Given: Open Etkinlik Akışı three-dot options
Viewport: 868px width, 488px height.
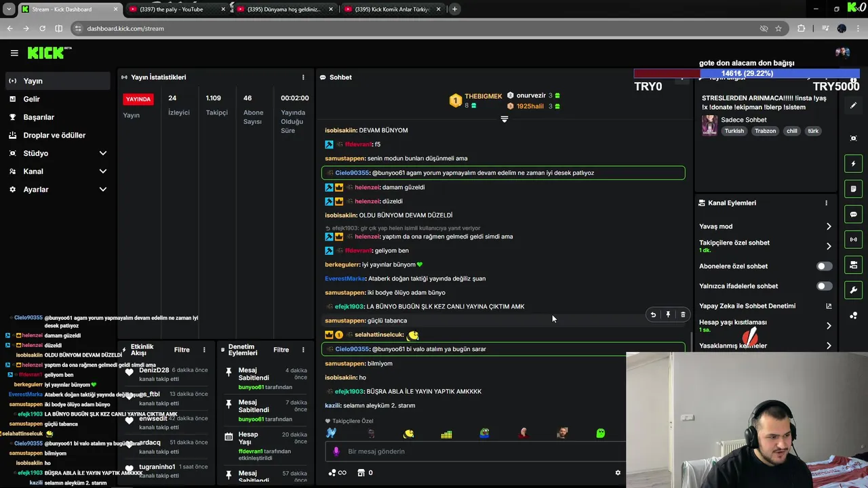Looking at the screenshot, I should coord(204,350).
